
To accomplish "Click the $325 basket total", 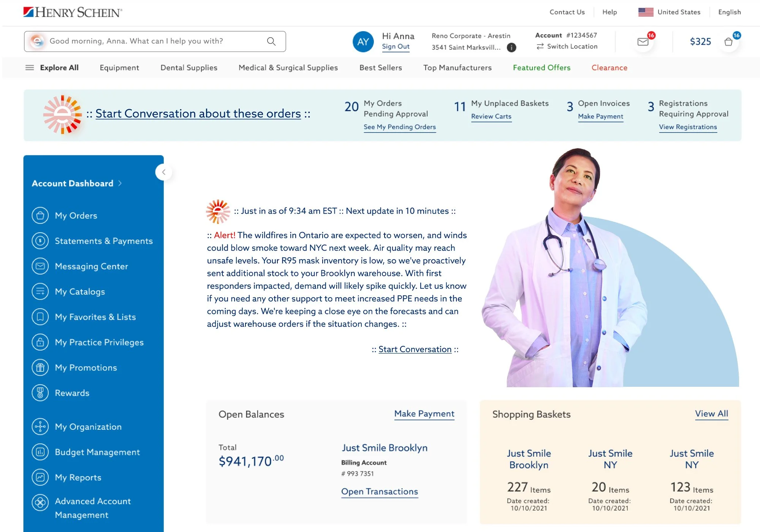I will tap(700, 42).
